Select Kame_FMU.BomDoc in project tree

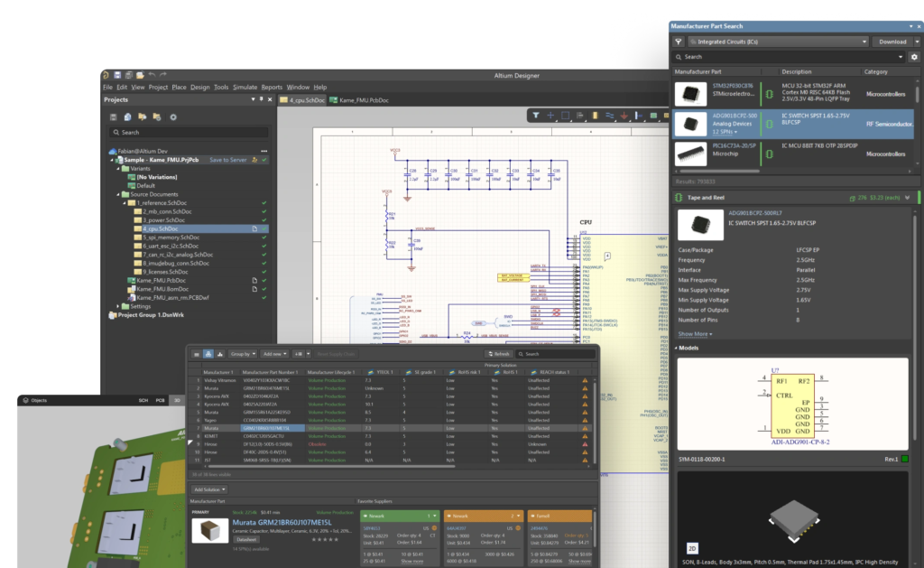[162, 289]
